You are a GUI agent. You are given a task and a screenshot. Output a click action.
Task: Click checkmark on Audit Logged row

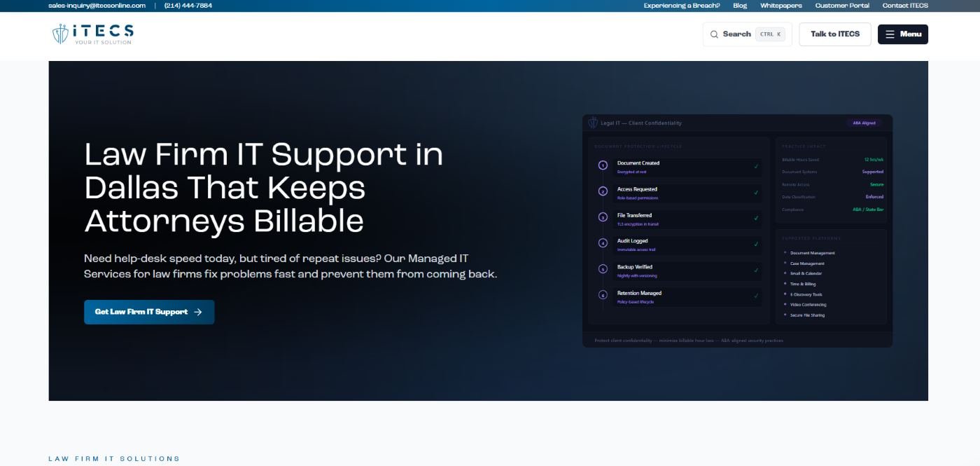[756, 244]
